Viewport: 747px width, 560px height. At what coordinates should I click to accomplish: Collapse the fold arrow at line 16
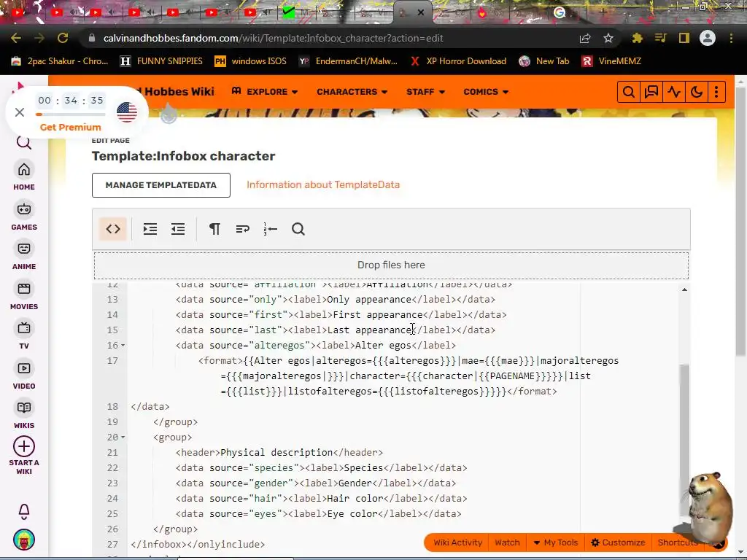click(x=123, y=345)
